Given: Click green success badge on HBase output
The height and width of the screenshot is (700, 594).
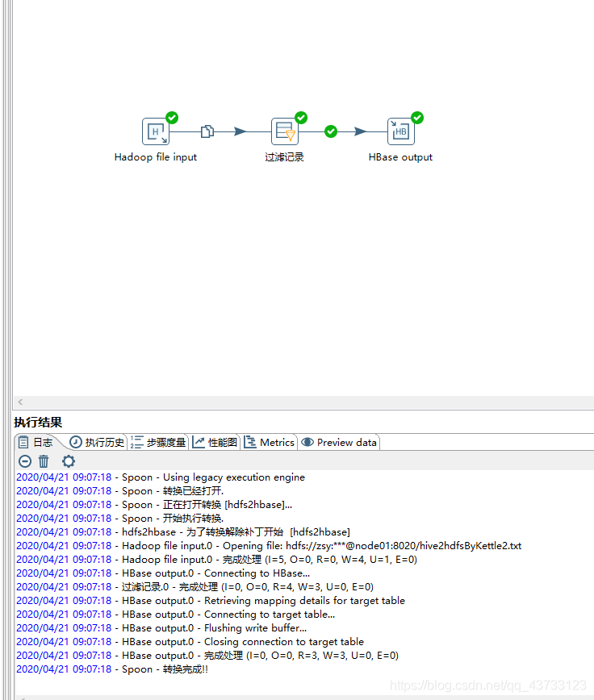Looking at the screenshot, I should pos(417,118).
